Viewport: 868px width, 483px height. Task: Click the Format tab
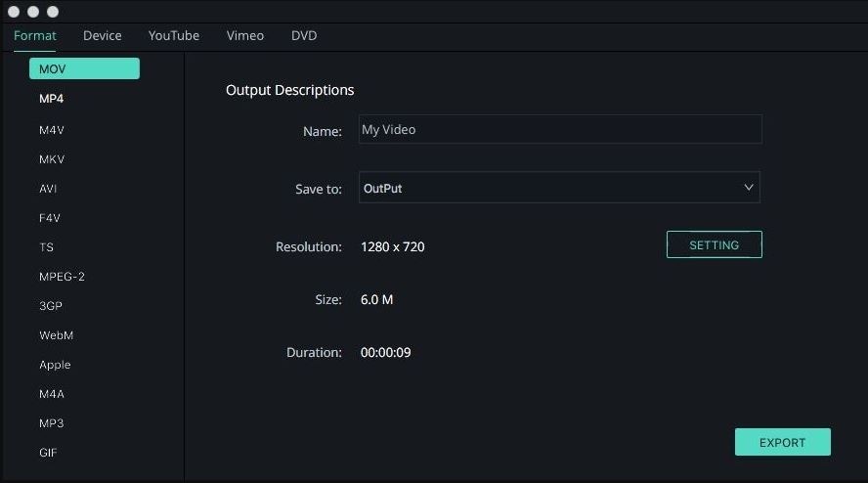[35, 36]
